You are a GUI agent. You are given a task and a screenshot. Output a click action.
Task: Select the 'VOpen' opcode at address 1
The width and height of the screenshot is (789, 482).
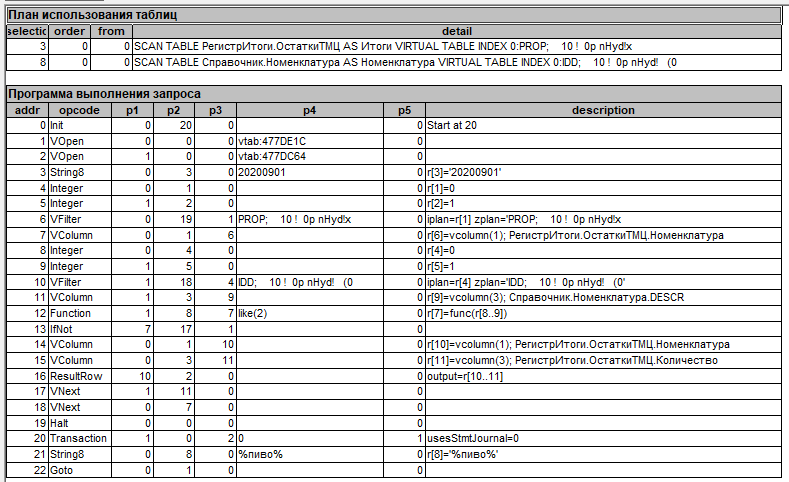(x=80, y=141)
